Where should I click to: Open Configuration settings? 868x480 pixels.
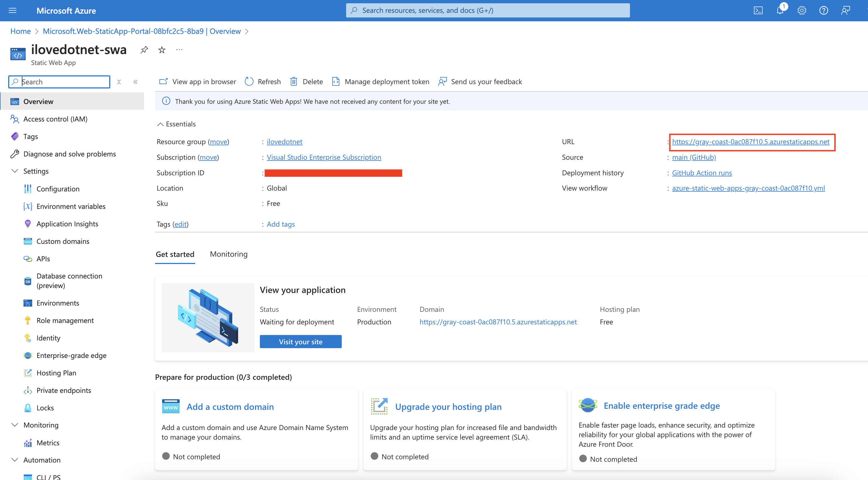[x=58, y=189]
